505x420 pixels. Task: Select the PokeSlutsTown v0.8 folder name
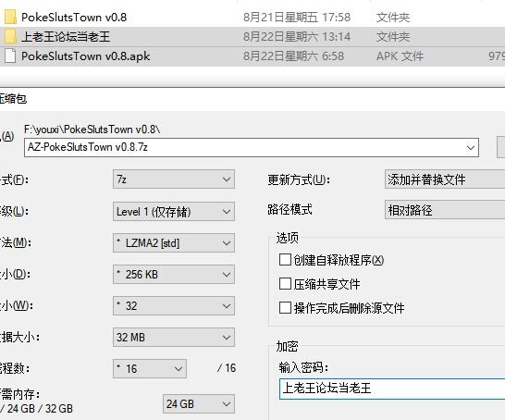point(74,17)
